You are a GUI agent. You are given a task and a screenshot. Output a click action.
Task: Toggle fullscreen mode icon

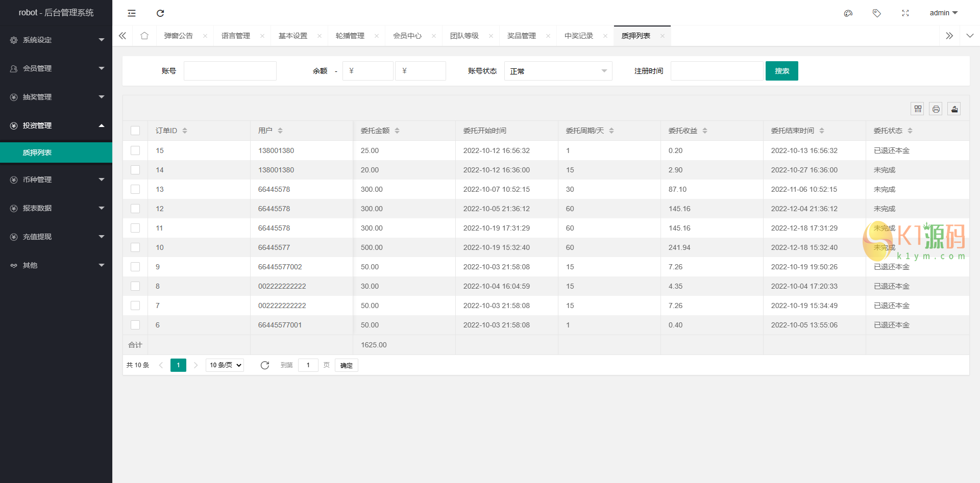pyautogui.click(x=905, y=13)
